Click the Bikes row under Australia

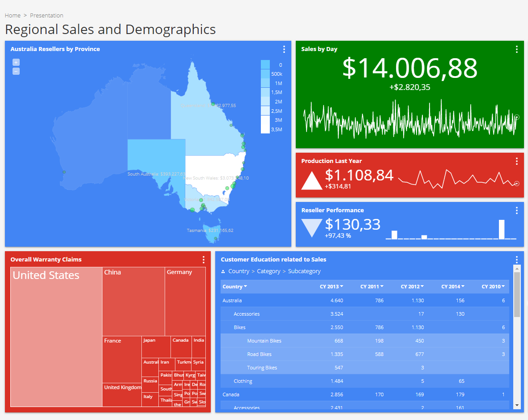click(x=240, y=327)
